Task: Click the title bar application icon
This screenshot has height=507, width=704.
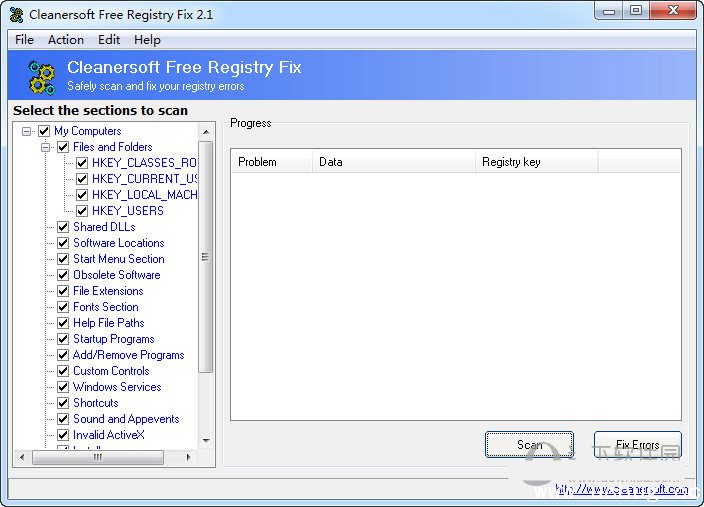Action: tap(16, 15)
